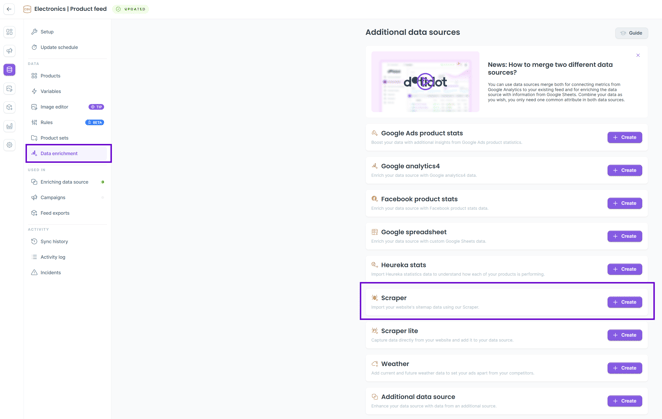Open Enriching data source entry

click(x=64, y=182)
